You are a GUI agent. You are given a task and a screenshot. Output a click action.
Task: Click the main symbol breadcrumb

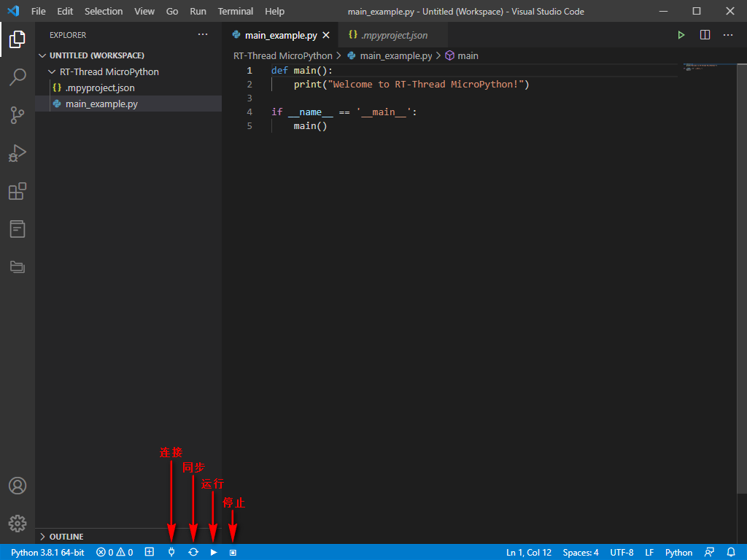point(468,55)
